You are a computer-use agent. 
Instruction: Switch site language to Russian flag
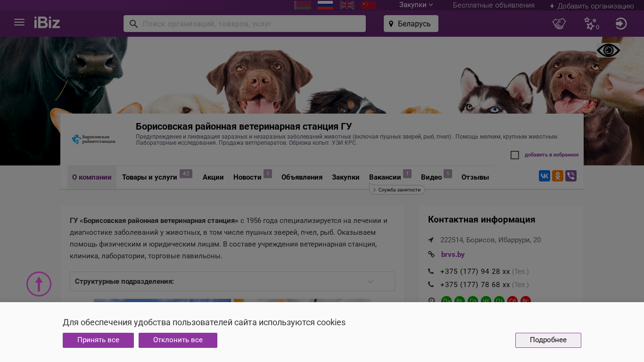coord(325,5)
